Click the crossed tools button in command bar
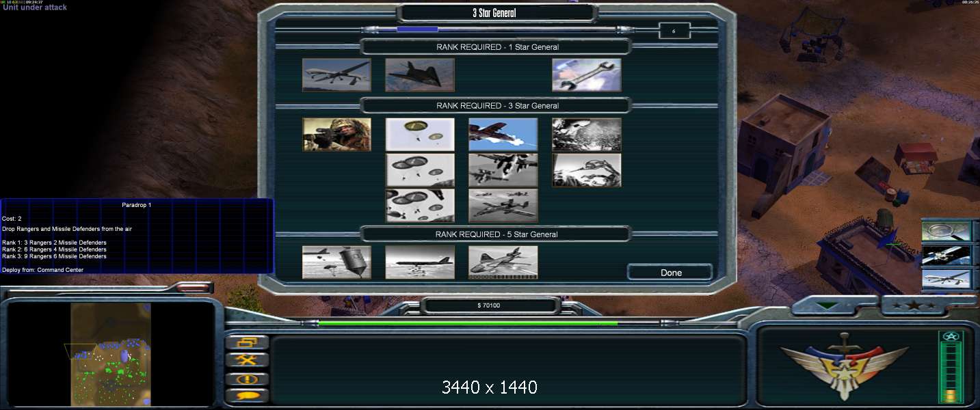 (x=247, y=359)
